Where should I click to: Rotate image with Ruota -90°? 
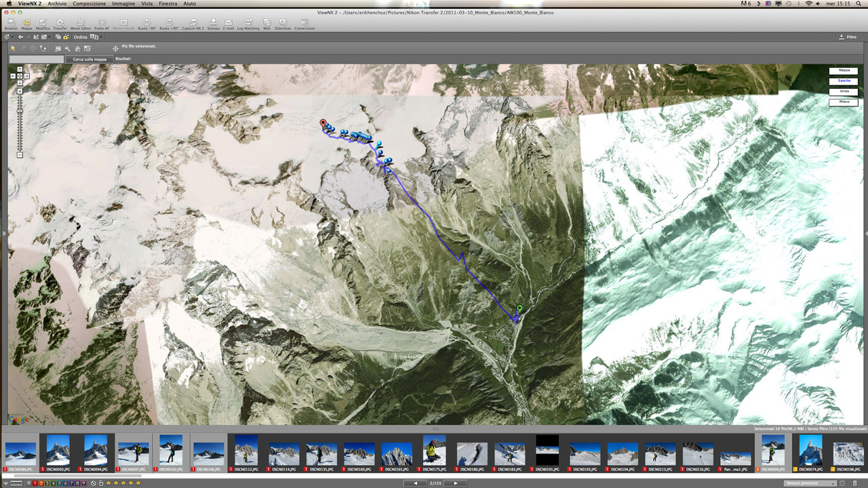pos(147,24)
